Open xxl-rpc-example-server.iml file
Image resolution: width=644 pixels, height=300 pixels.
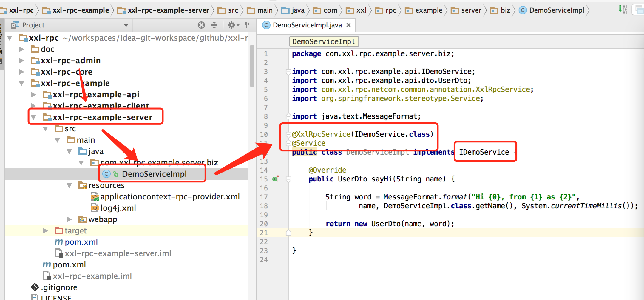point(118,253)
